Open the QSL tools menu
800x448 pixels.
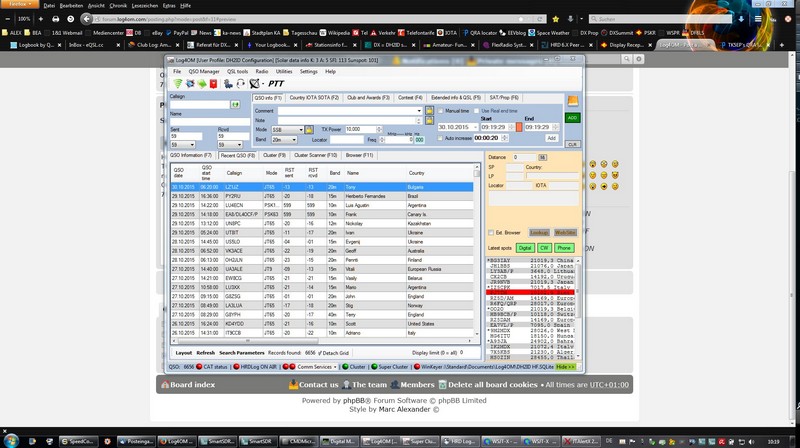click(237, 71)
